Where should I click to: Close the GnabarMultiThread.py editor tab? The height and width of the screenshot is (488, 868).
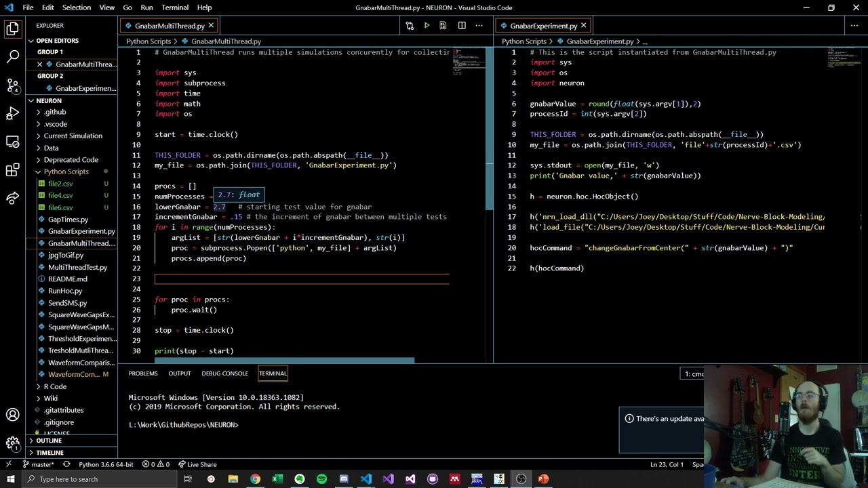pos(211,26)
